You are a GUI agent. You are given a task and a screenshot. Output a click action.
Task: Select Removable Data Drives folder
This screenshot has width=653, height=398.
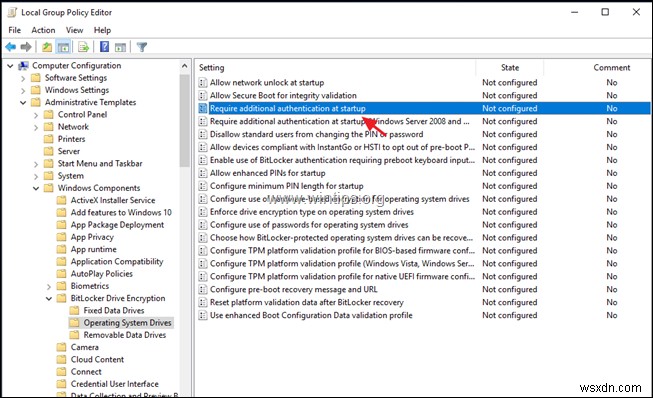pos(125,335)
